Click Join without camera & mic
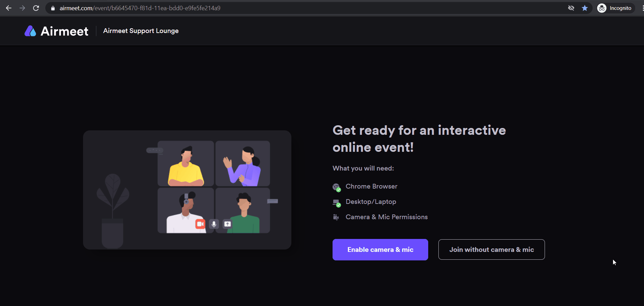The height and width of the screenshot is (306, 644). tap(492, 249)
